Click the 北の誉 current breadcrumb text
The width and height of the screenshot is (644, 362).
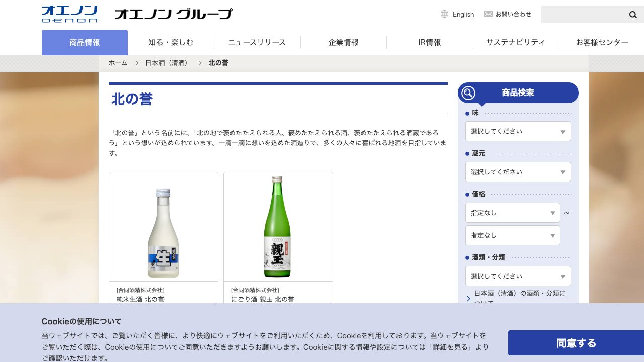click(x=218, y=63)
